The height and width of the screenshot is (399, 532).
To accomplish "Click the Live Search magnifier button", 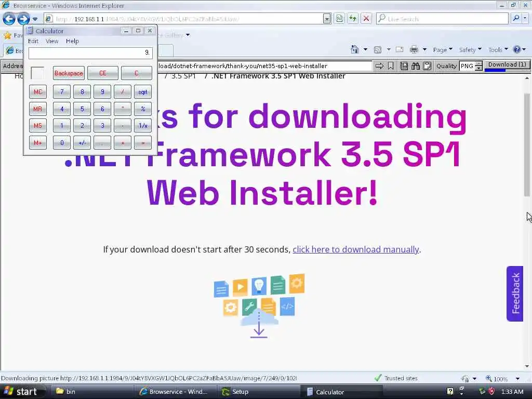I will [516, 19].
